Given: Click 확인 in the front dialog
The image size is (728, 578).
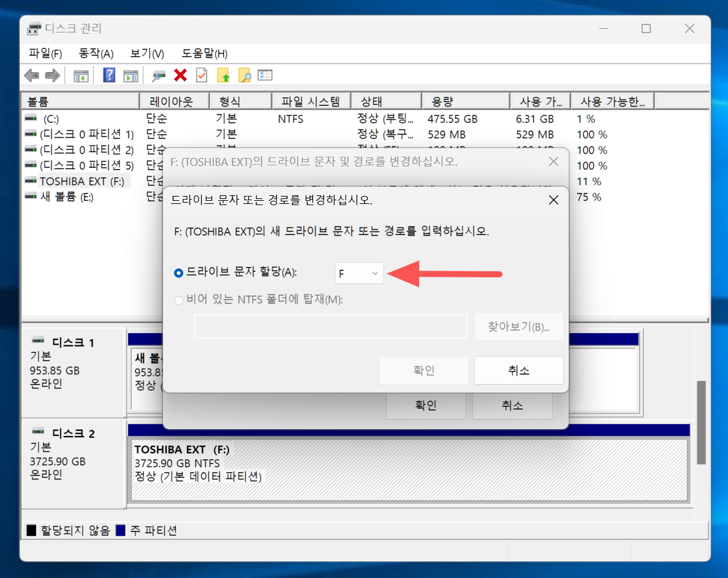Looking at the screenshot, I should pos(424,370).
